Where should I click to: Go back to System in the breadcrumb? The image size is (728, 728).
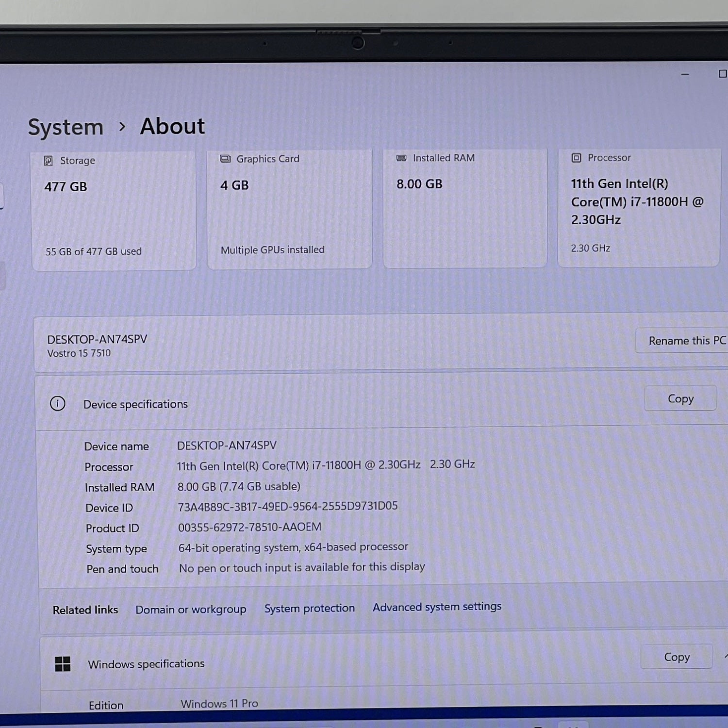coord(66,128)
